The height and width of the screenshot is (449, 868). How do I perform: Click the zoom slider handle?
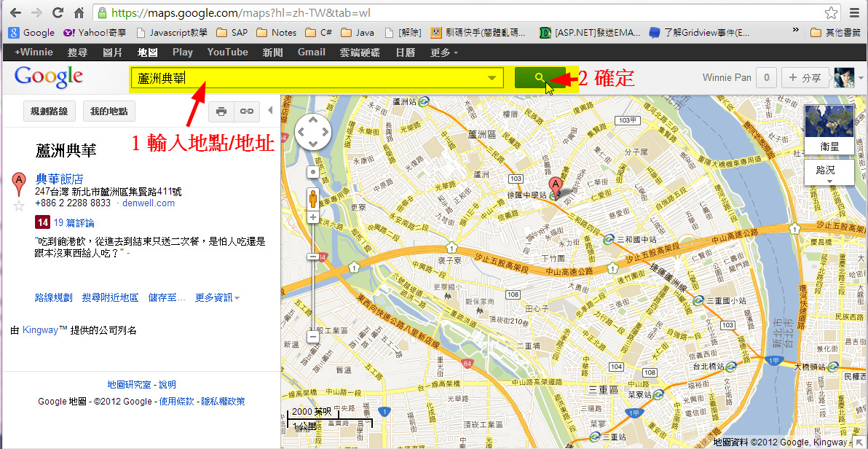pyautogui.click(x=313, y=257)
